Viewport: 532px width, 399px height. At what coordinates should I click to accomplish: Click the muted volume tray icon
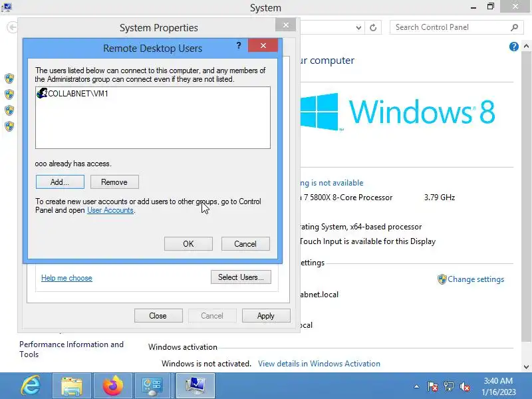pos(464,386)
